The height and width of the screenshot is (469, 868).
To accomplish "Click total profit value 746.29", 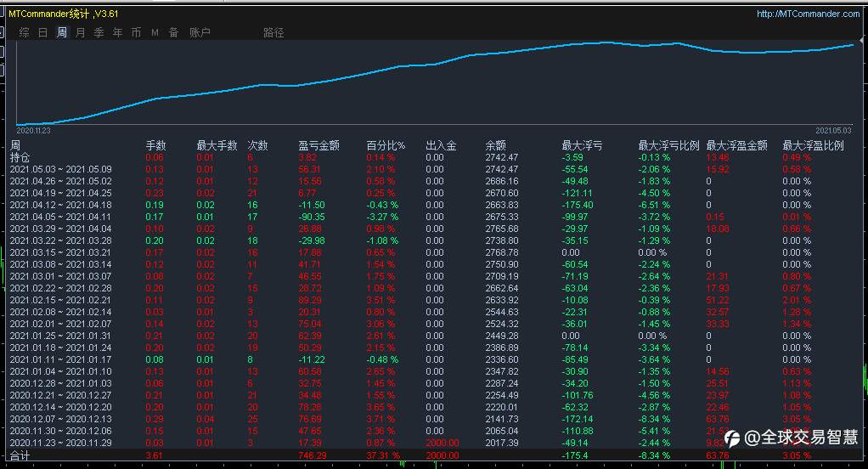I will pos(313,455).
